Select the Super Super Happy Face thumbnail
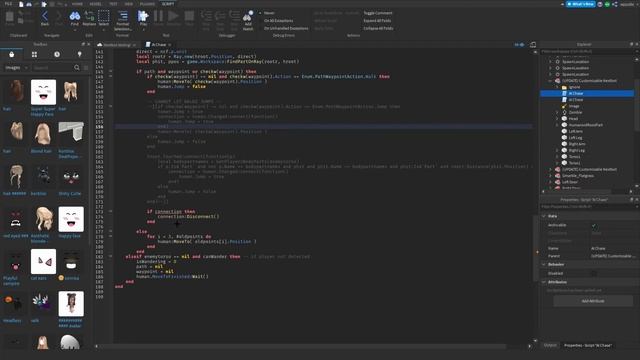The image size is (640, 360). pos(43,92)
